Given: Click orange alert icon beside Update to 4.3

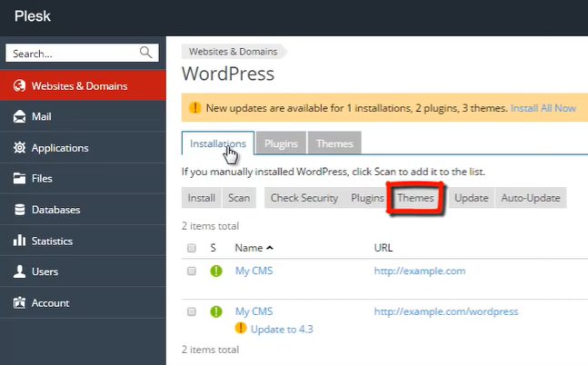Looking at the screenshot, I should (x=241, y=329).
